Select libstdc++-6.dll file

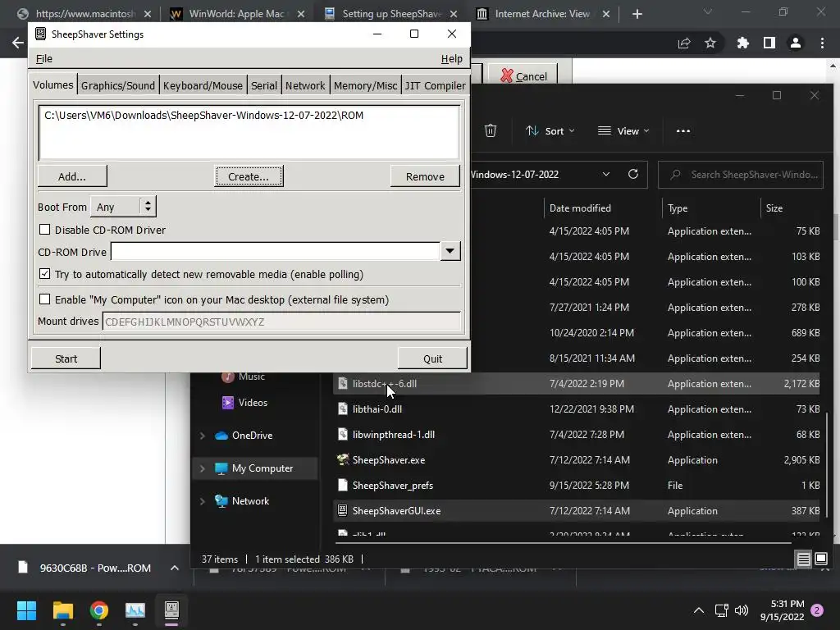tap(577, 384)
